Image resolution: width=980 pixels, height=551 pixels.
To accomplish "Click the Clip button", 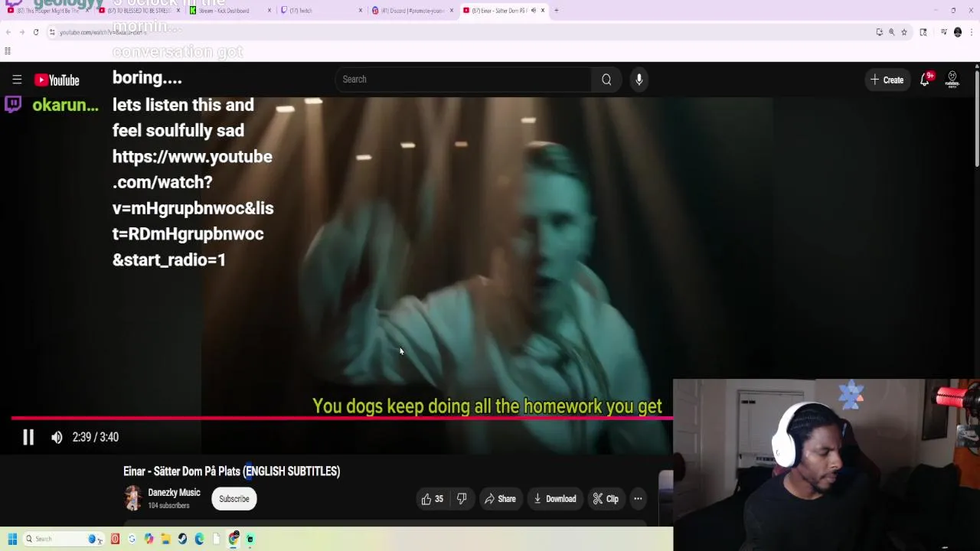I will tap(606, 499).
